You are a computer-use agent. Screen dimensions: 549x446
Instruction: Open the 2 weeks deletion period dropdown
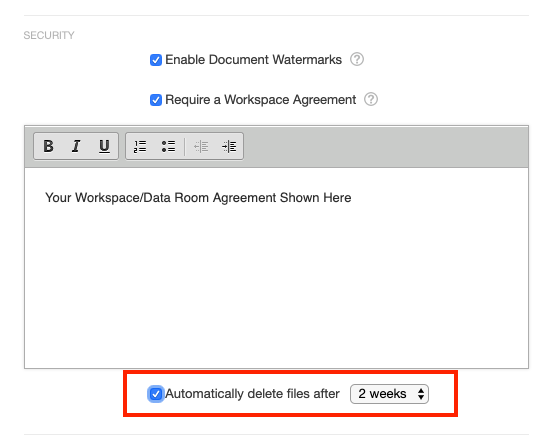coord(389,394)
